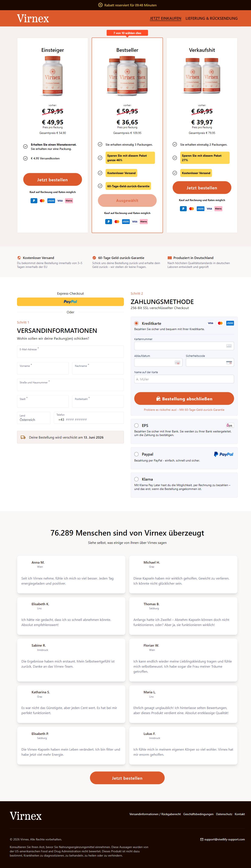Click the Virnex logo in the footer
The width and height of the screenshot is (251, 868).
click(x=26, y=816)
